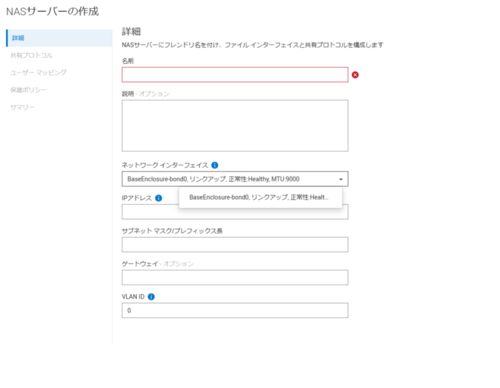Click the サブネット マスク/プレフィックス長 field
This screenshot has height=388, width=500.
pyautogui.click(x=235, y=245)
